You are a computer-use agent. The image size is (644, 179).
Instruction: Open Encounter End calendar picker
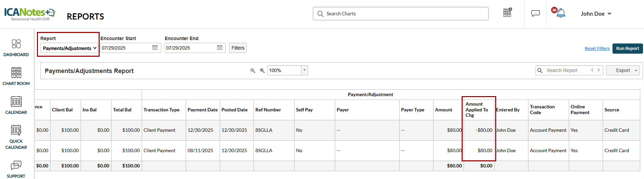[220, 48]
